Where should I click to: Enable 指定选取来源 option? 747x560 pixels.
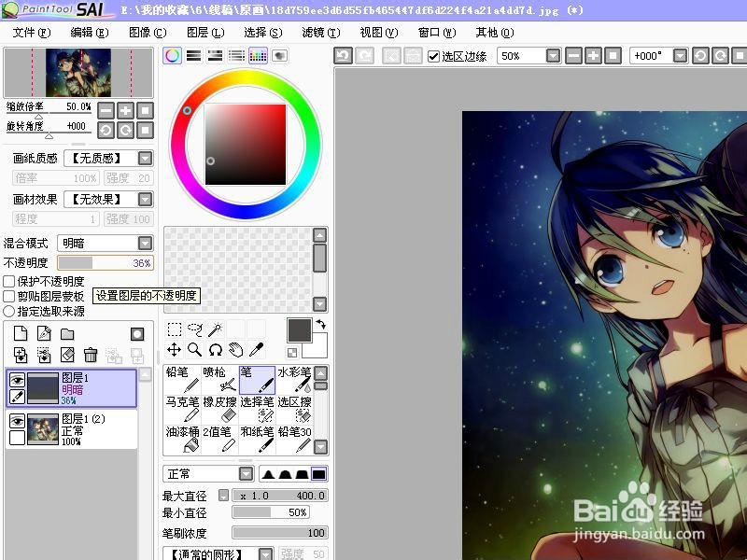click(x=9, y=312)
